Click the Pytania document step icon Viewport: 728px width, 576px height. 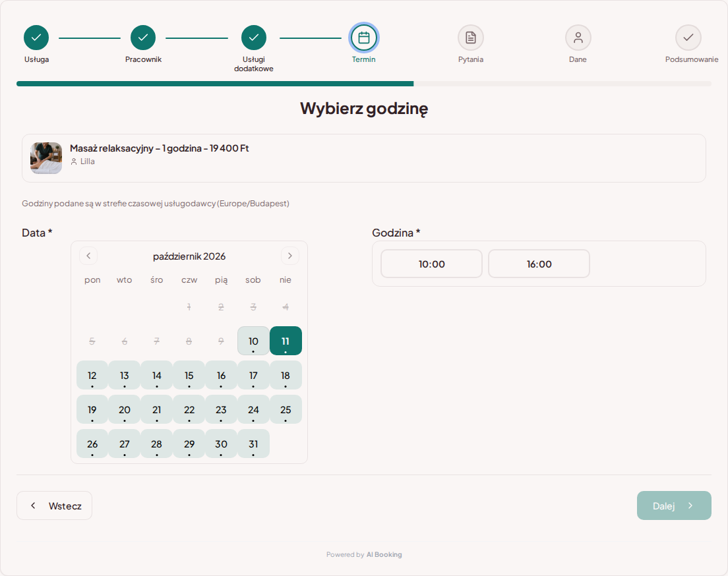point(471,38)
